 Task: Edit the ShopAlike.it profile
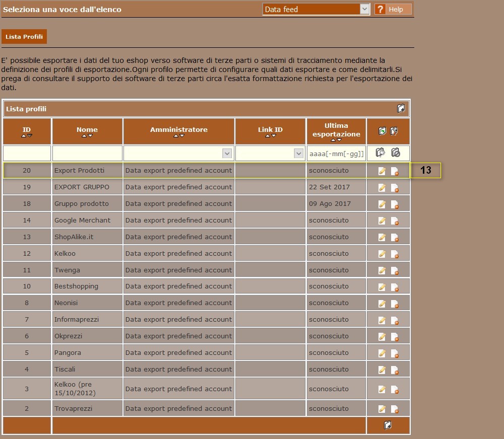pos(382,237)
